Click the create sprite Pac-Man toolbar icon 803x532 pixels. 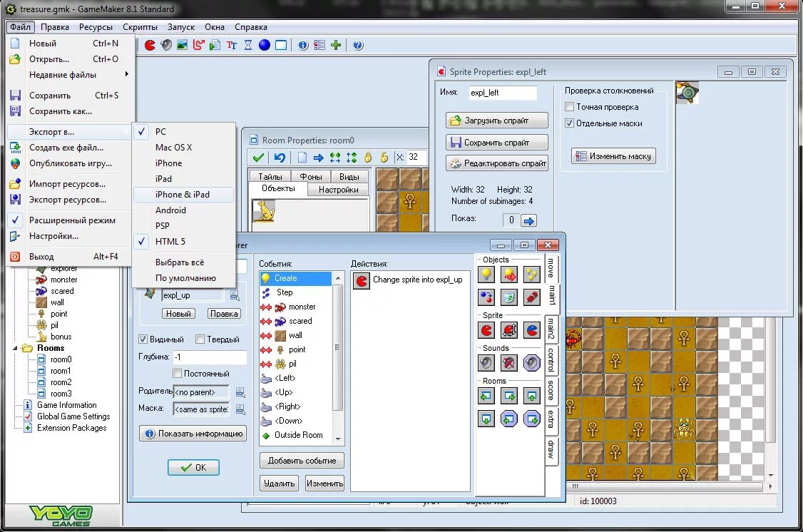point(150,45)
